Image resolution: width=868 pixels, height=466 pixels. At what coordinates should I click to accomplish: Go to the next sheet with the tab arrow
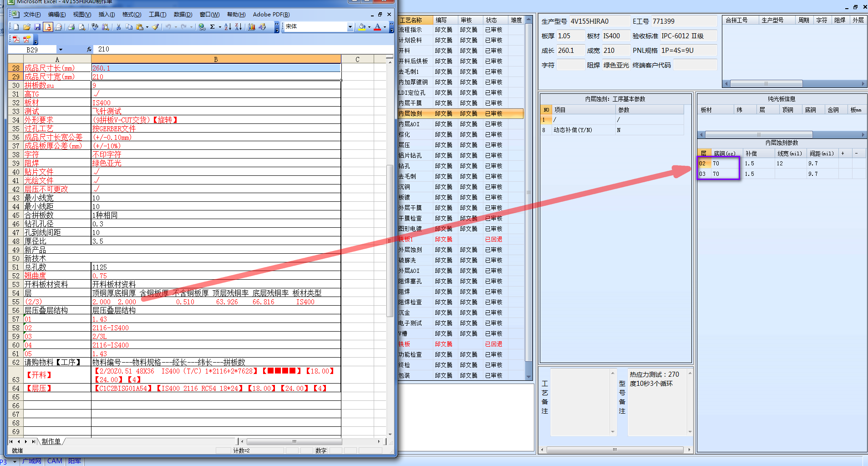pos(26,441)
